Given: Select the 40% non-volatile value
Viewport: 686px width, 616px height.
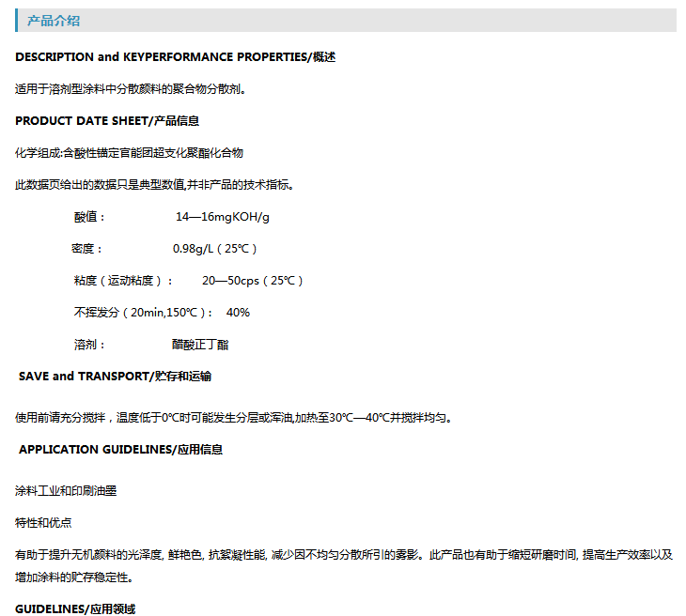Looking at the screenshot, I should click(x=238, y=313).
